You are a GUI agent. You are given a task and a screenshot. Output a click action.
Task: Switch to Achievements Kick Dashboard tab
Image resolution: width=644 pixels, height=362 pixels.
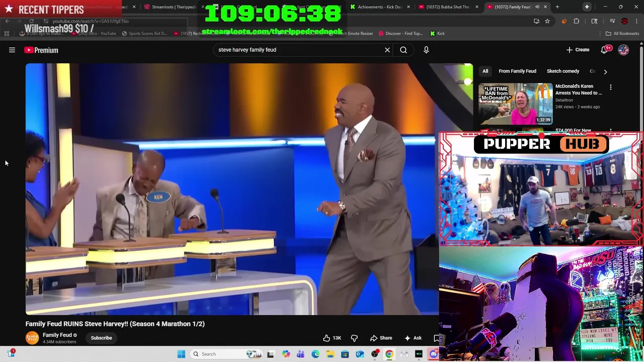pos(380,7)
